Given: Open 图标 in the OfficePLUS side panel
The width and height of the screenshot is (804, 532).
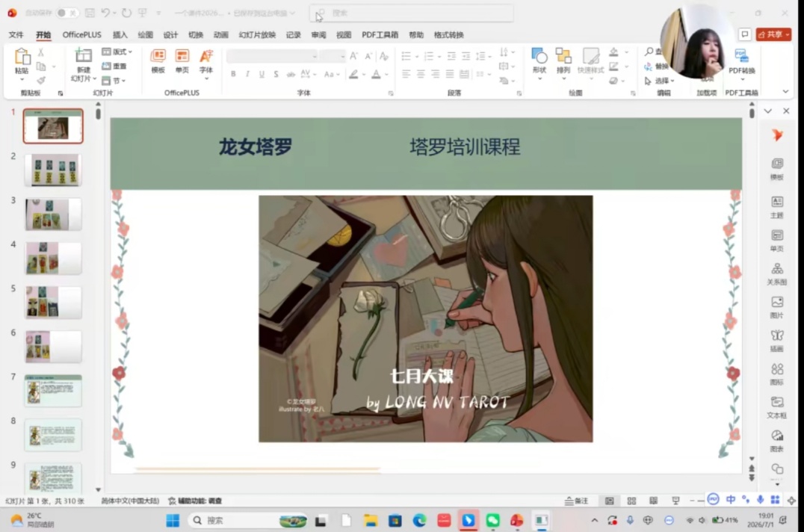Looking at the screenshot, I should (x=777, y=374).
